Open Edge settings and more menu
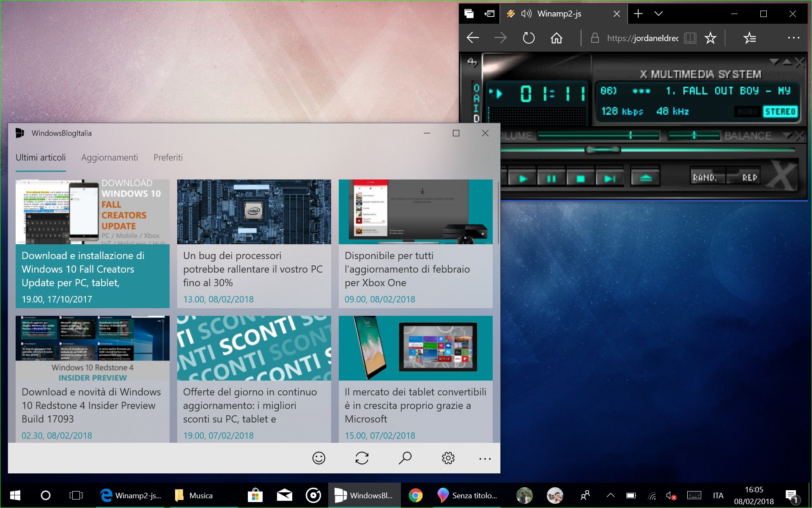The width and height of the screenshot is (812, 508). pyautogui.click(x=793, y=38)
